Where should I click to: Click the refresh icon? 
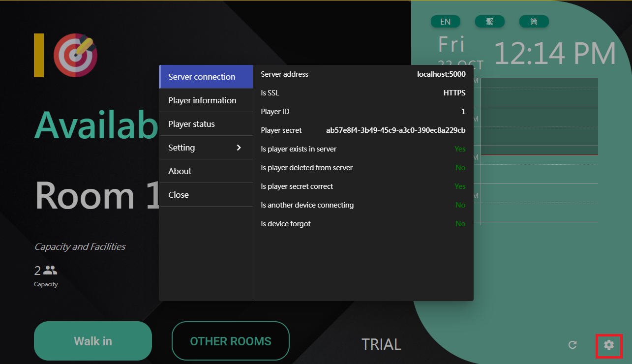[x=572, y=345]
